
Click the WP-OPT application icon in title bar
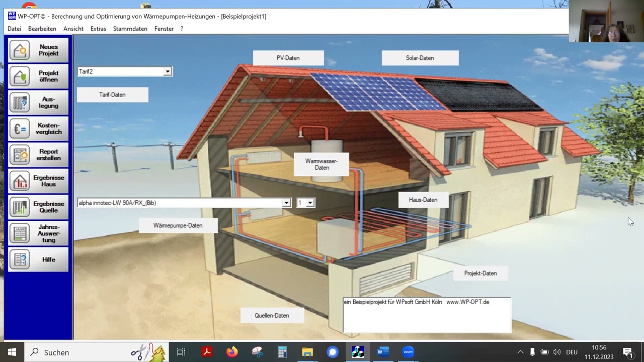point(12,16)
